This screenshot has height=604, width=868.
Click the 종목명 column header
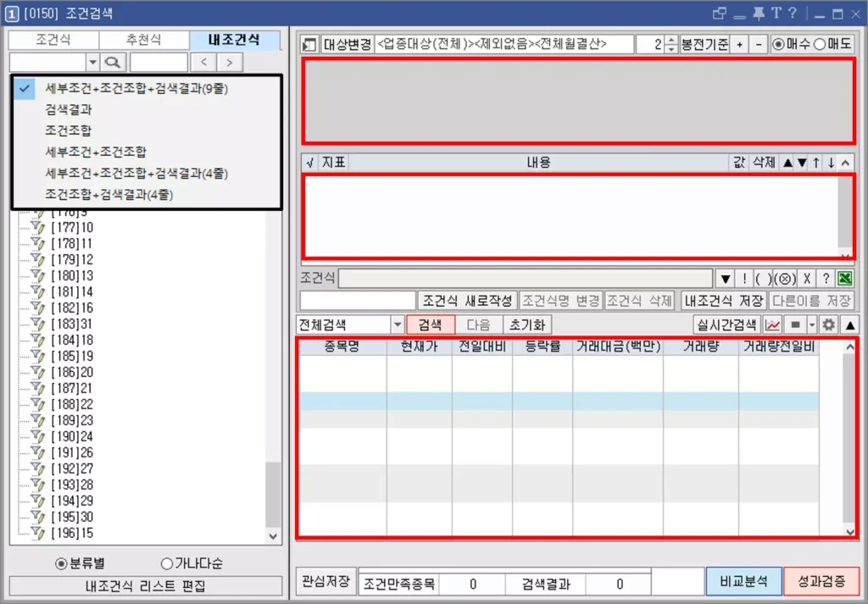pyautogui.click(x=342, y=346)
